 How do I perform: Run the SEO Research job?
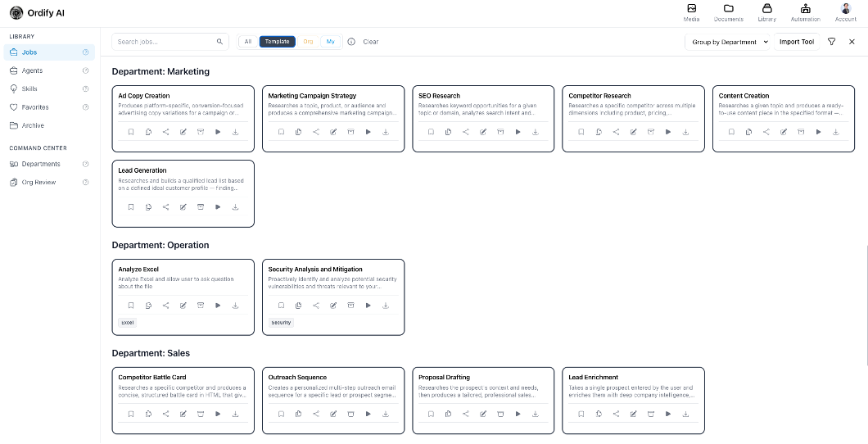(518, 132)
